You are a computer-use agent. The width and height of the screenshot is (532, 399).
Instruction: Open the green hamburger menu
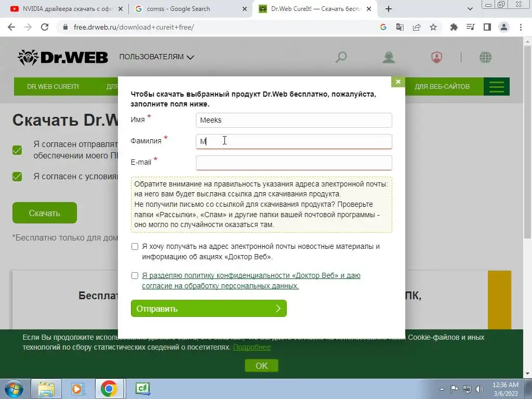coord(496,87)
